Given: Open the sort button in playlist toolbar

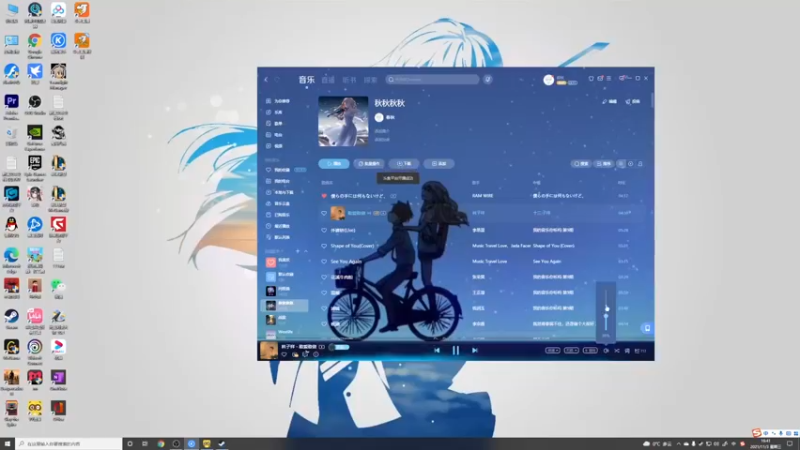Looking at the screenshot, I should [x=604, y=164].
